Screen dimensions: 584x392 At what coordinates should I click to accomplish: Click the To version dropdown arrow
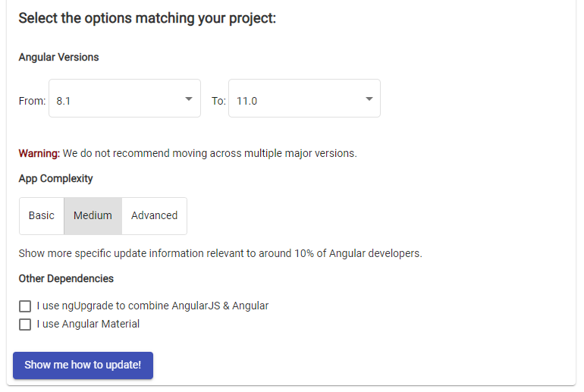369,99
